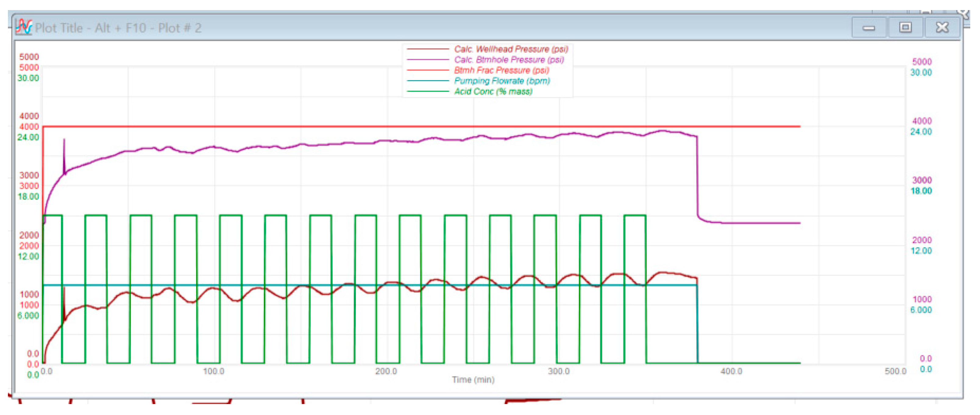
Task: Click Pumping Flowrate (bpm) legend label
Action: [502, 81]
